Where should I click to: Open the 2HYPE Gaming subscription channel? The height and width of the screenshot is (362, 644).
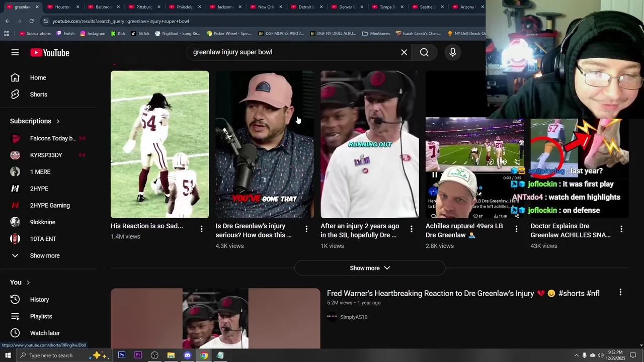(x=49, y=205)
